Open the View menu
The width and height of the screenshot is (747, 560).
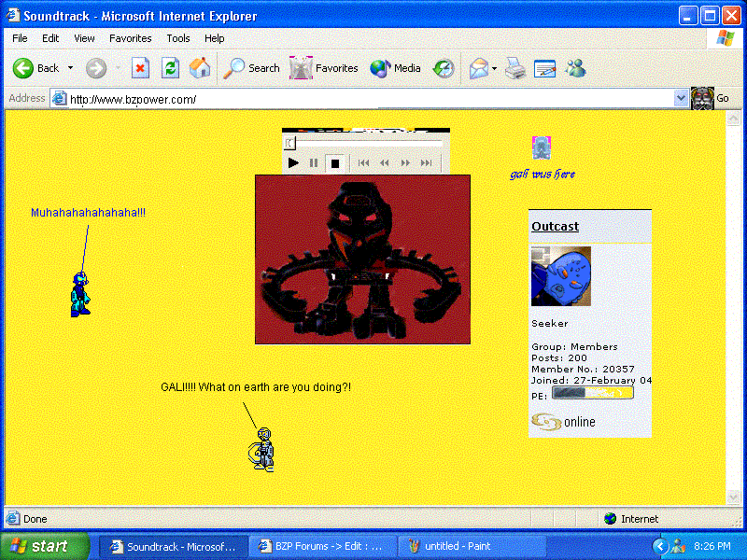coord(84,38)
